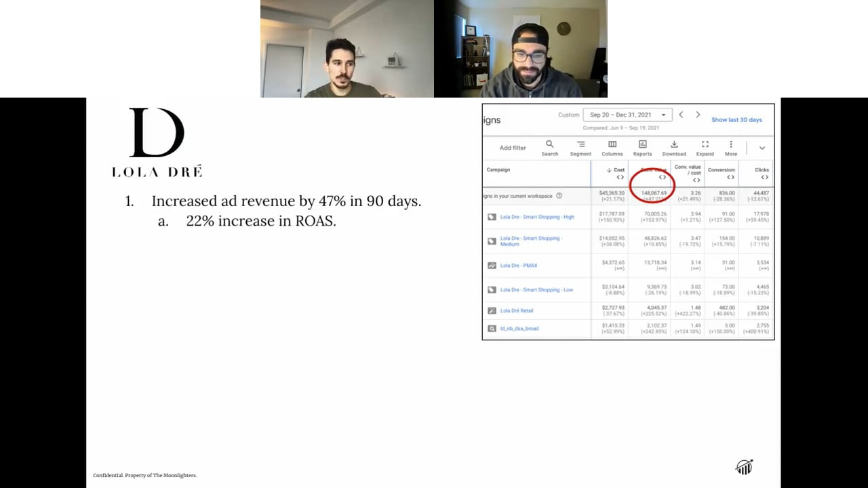The image size is (868, 488).
Task: Open Lola Dré Retail campaign
Action: coord(517,310)
